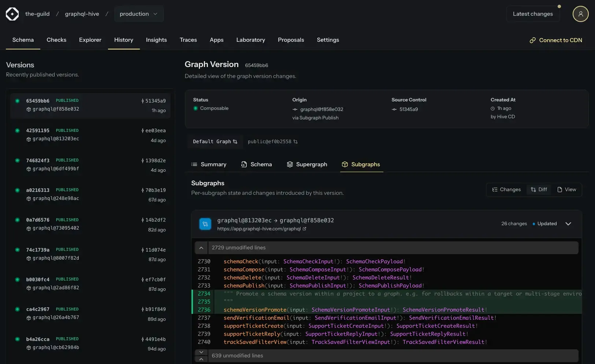Select the Subgraphs tab
This screenshot has height=364, width=595.
(361, 164)
